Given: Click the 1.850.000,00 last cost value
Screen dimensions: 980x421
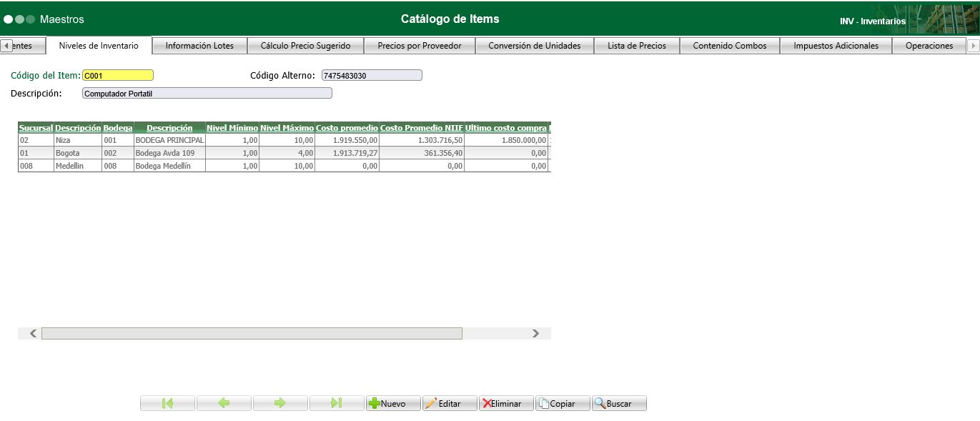Looking at the screenshot, I should (506, 140).
